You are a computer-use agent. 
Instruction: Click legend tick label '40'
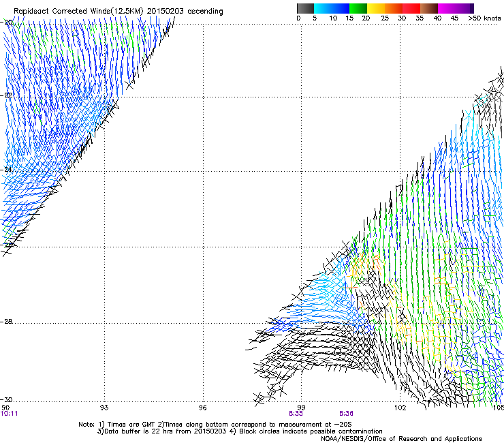tap(437, 18)
